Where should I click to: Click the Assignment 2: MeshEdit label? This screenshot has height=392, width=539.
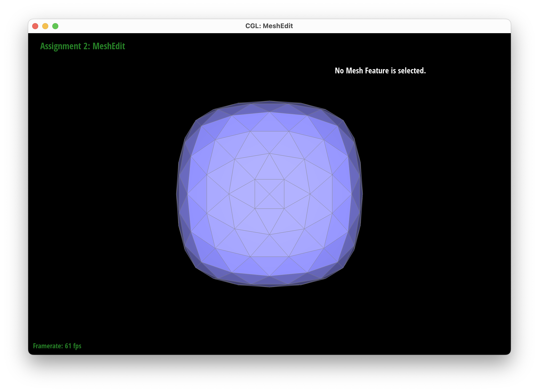coord(82,46)
